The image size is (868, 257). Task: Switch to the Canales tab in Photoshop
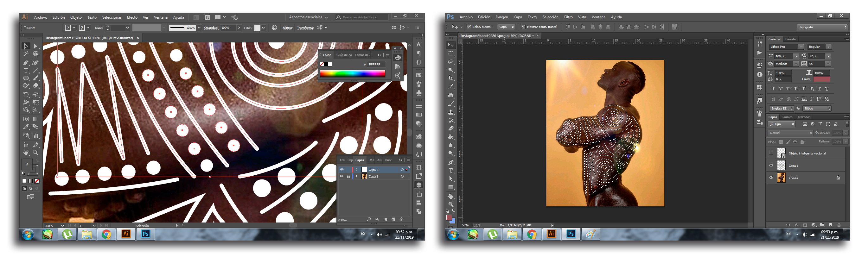787,117
